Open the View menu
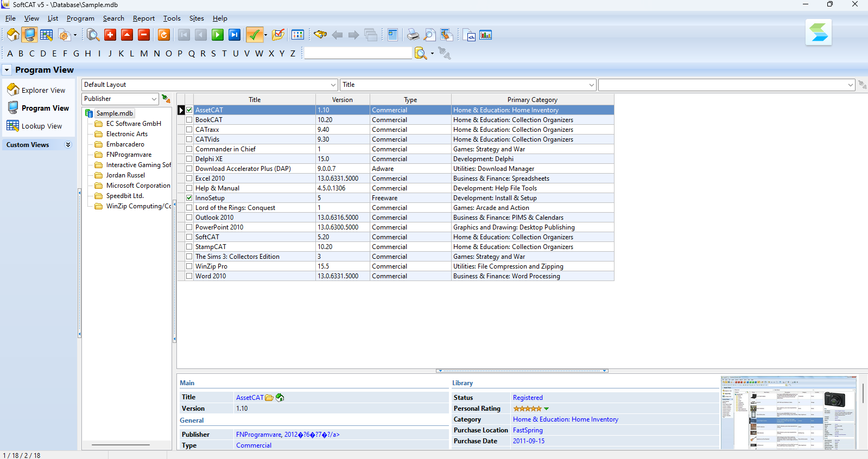This screenshot has width=868, height=459. 31,18
